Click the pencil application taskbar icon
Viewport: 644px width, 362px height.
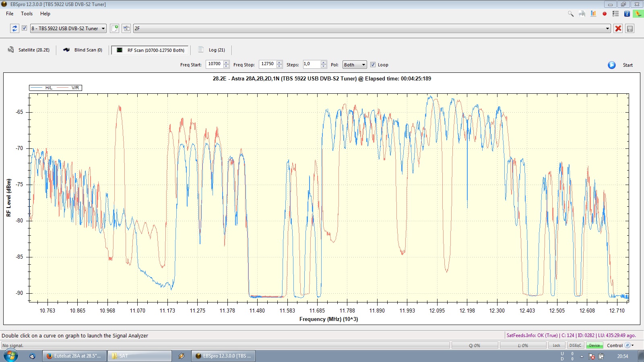pyautogui.click(x=182, y=356)
